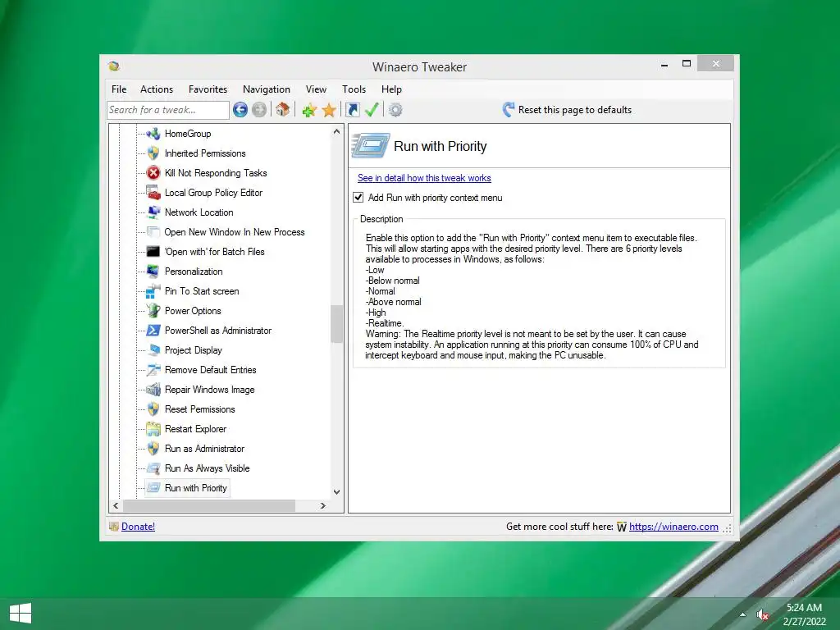
Task: Open the Help menu
Action: pyautogui.click(x=391, y=89)
